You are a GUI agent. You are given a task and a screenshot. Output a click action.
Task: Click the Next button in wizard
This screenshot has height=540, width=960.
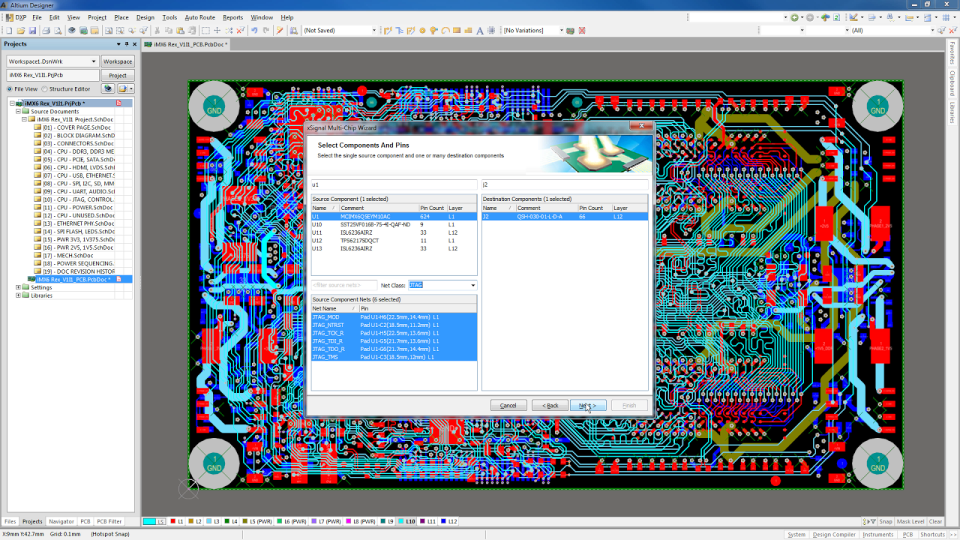click(x=588, y=405)
